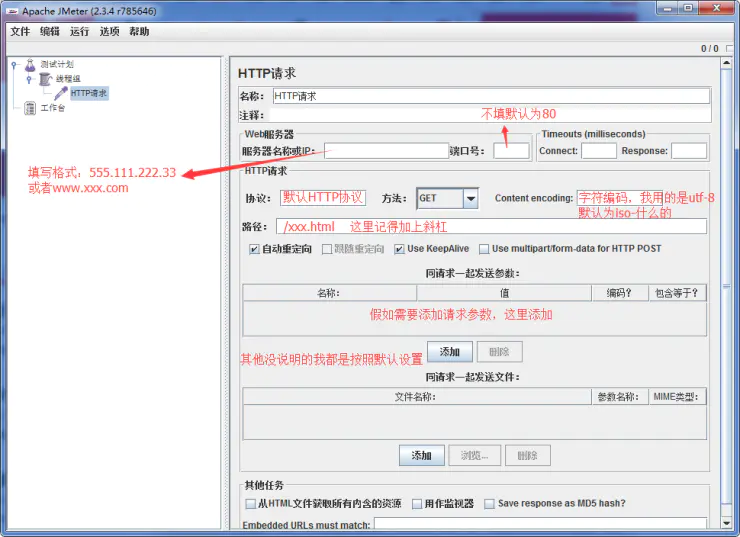Click 添加 button under send files table

click(x=421, y=455)
